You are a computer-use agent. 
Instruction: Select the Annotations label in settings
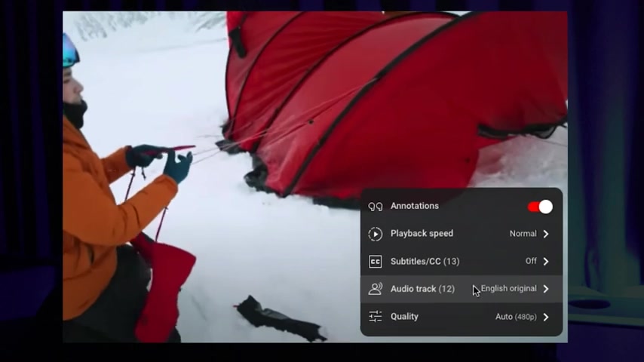coord(415,206)
